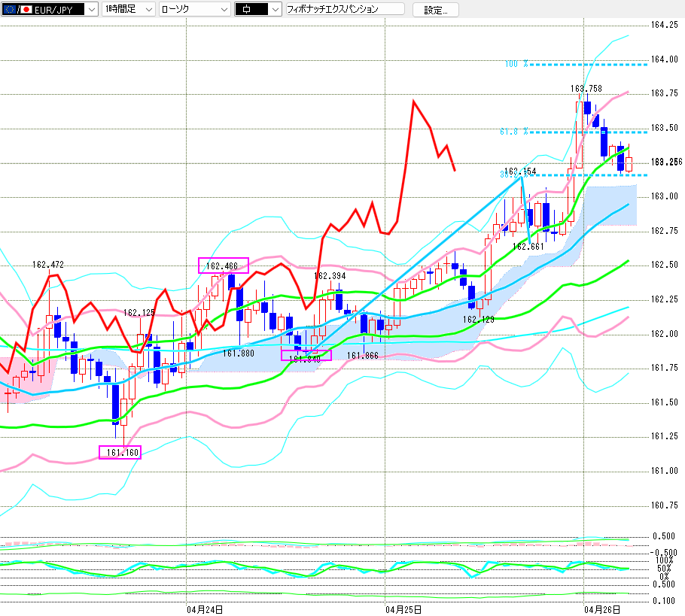Click the current price marker on price axis
Screen dimensions: 685x616
[665, 162]
